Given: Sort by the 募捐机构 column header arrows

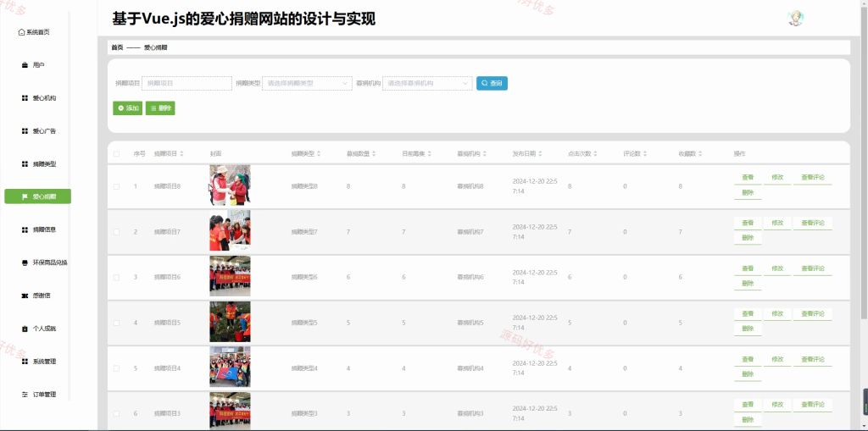Looking at the screenshot, I should [485, 154].
